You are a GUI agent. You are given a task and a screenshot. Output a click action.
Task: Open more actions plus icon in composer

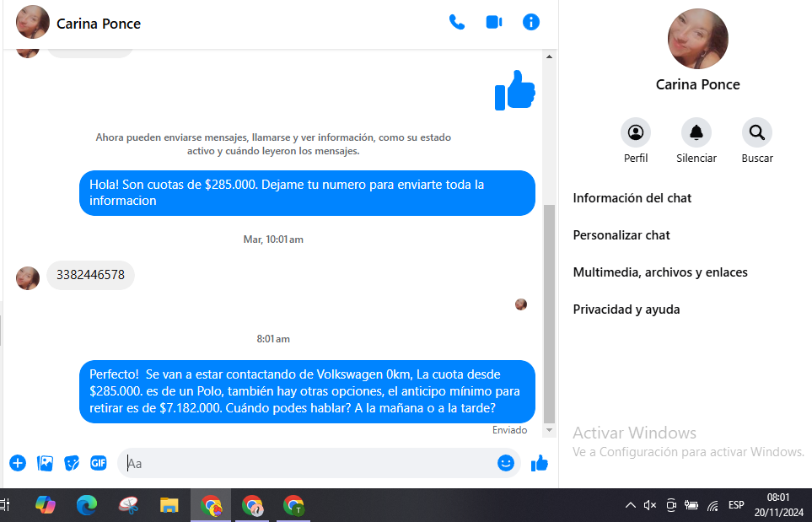(18, 463)
